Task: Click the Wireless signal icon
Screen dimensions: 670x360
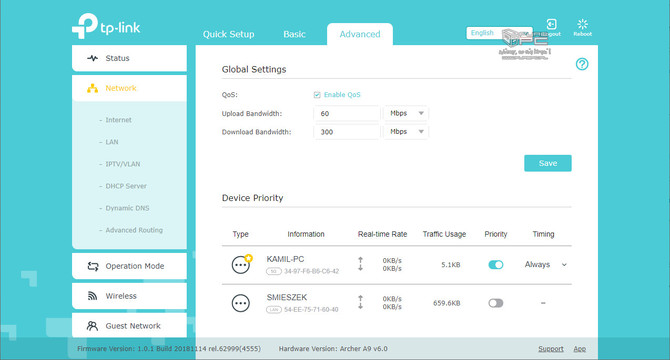Action: (x=92, y=296)
